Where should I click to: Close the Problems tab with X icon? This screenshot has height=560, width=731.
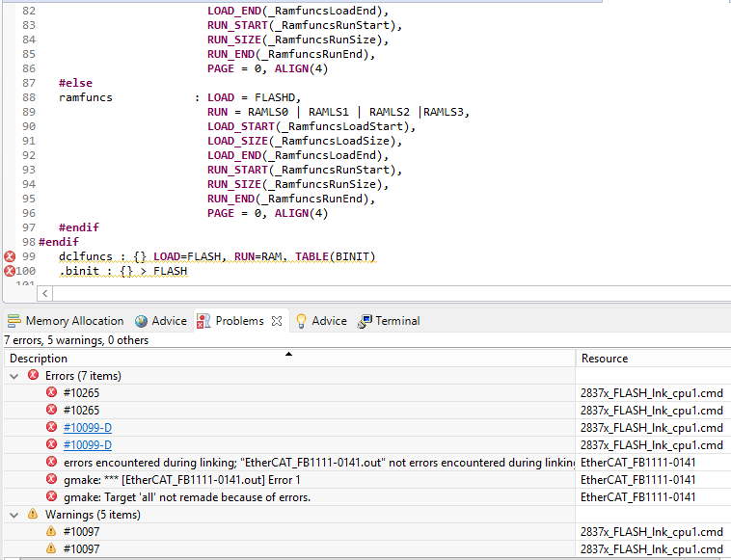[277, 321]
